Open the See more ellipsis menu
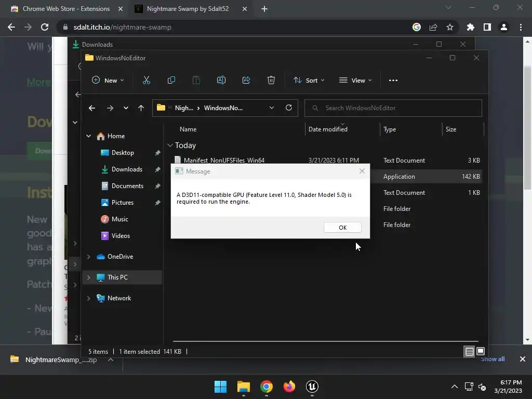This screenshot has height=399, width=532. [x=393, y=81]
